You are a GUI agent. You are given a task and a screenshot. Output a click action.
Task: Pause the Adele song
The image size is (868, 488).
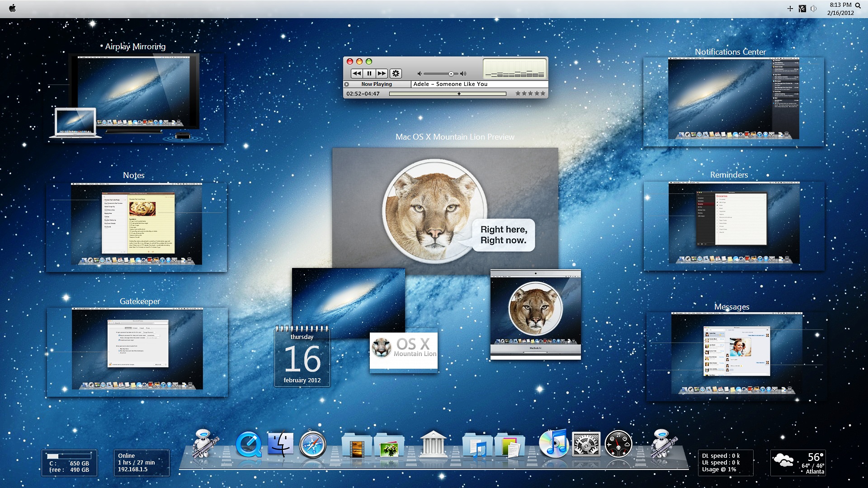(x=369, y=73)
